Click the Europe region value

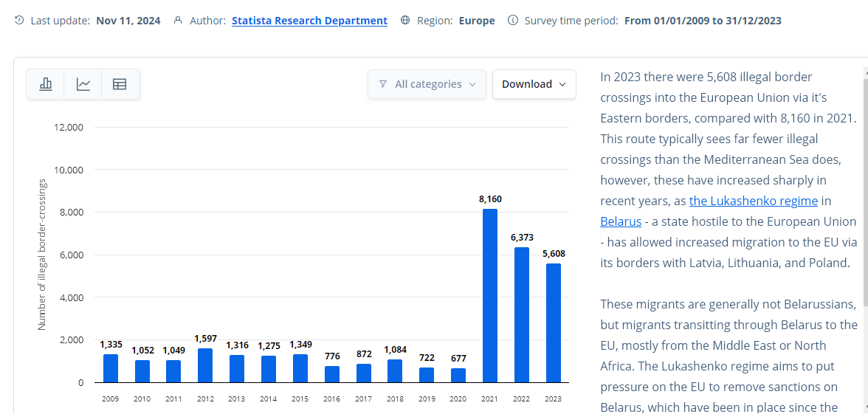(x=477, y=21)
